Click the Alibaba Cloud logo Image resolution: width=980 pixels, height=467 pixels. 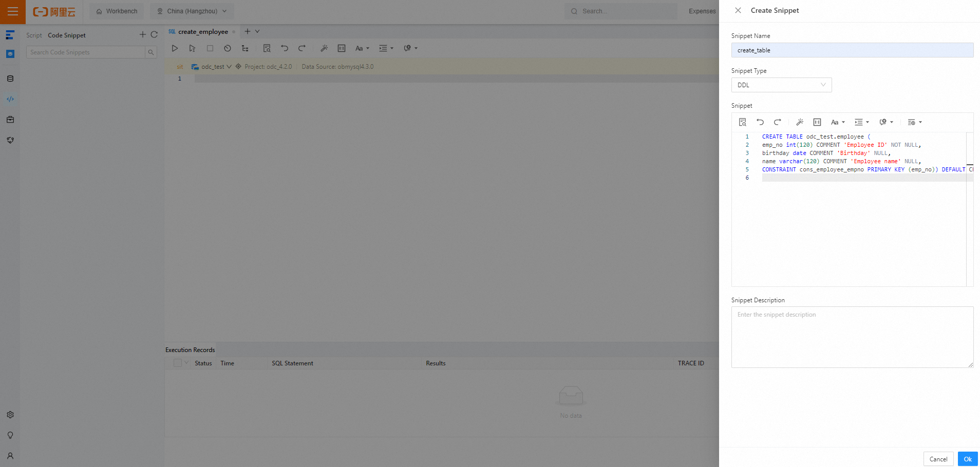click(x=54, y=11)
